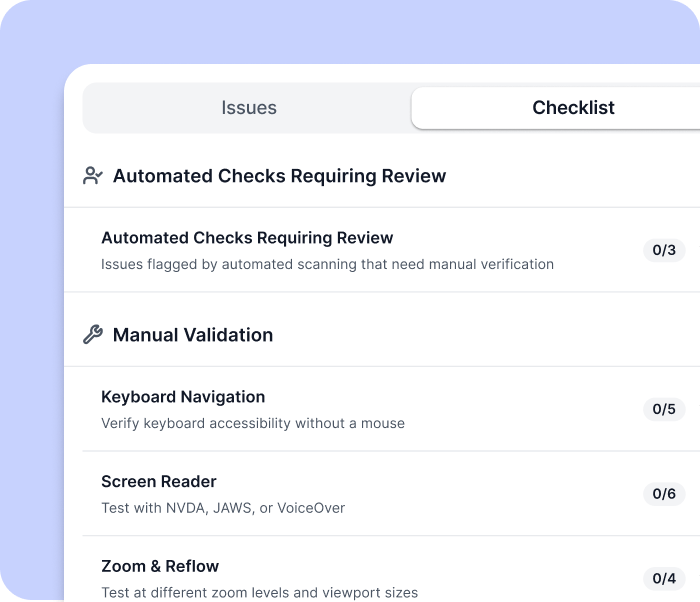The image size is (700, 602).
Task: Expand the Keyboard Navigation checklist item
Action: tap(183, 397)
